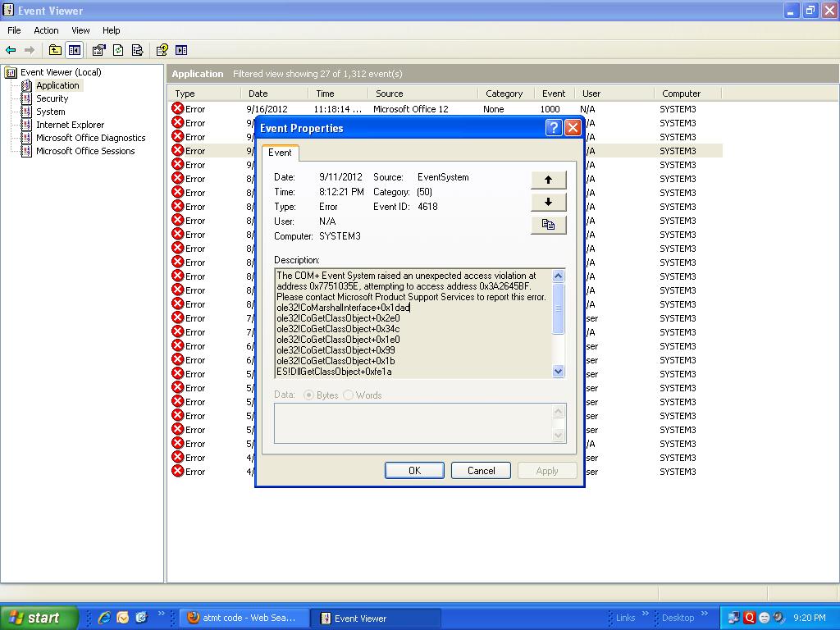The image size is (840, 630).
Task: Click inside the Description text box
Action: click(x=413, y=323)
